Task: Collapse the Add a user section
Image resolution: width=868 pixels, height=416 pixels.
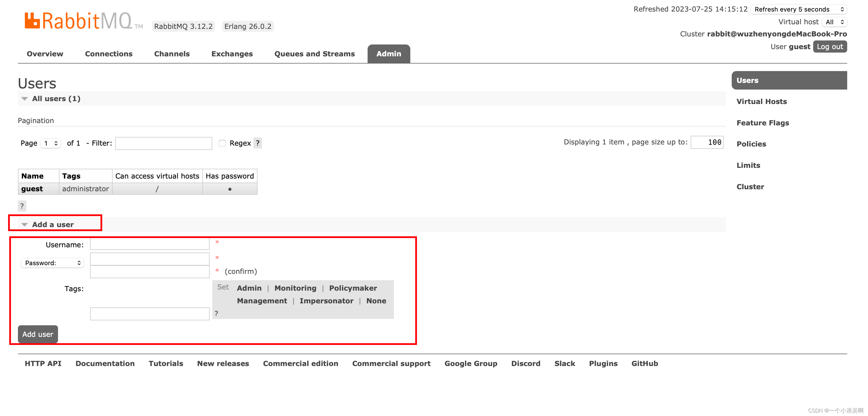Action: coord(24,224)
